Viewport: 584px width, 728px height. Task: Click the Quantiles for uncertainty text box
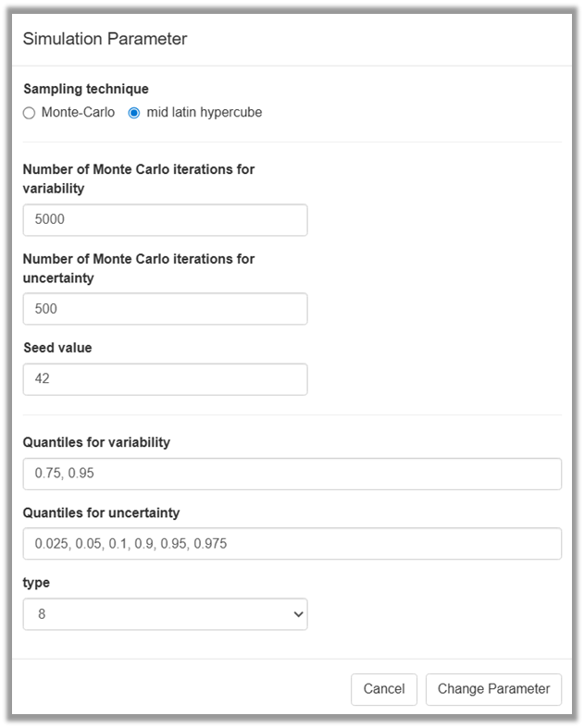pyautogui.click(x=292, y=544)
